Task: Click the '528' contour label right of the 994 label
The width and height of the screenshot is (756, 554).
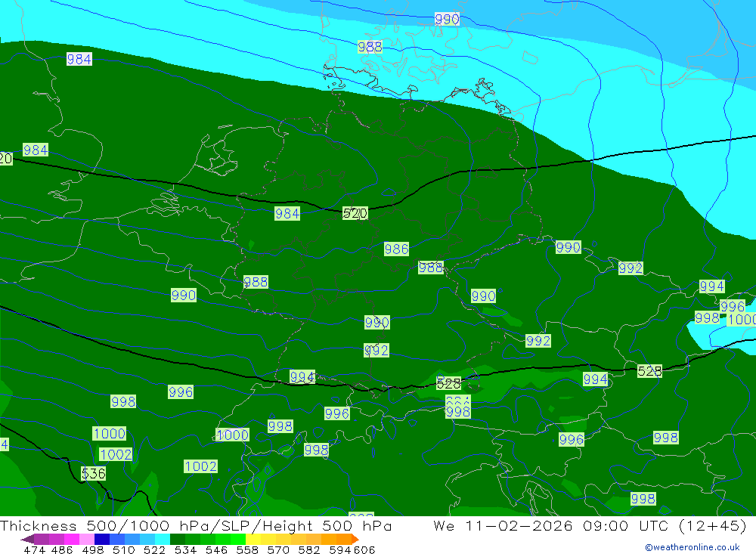Action: [x=649, y=371]
